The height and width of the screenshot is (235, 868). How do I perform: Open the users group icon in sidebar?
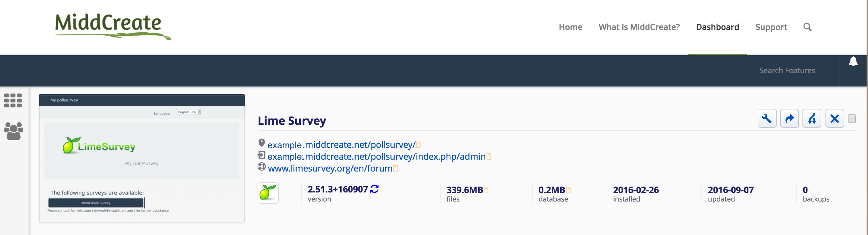click(x=14, y=131)
